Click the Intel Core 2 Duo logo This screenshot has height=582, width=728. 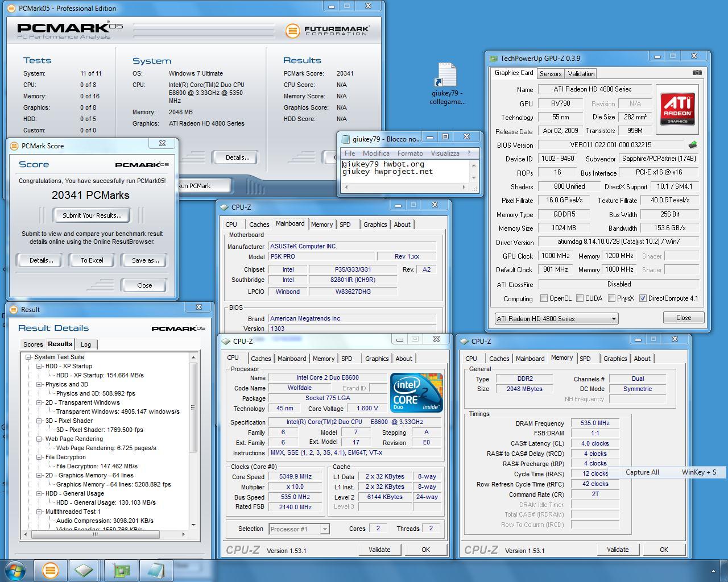pyautogui.click(x=416, y=393)
